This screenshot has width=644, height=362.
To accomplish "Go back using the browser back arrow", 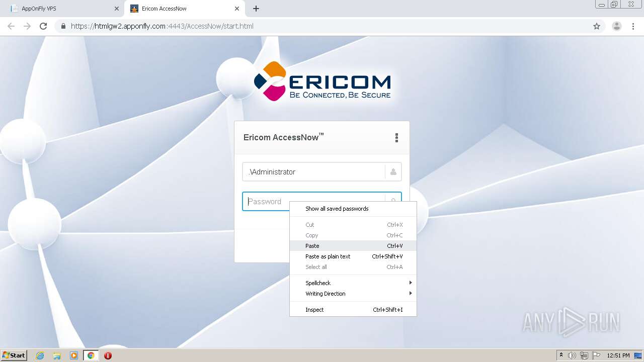I will pos(11,26).
